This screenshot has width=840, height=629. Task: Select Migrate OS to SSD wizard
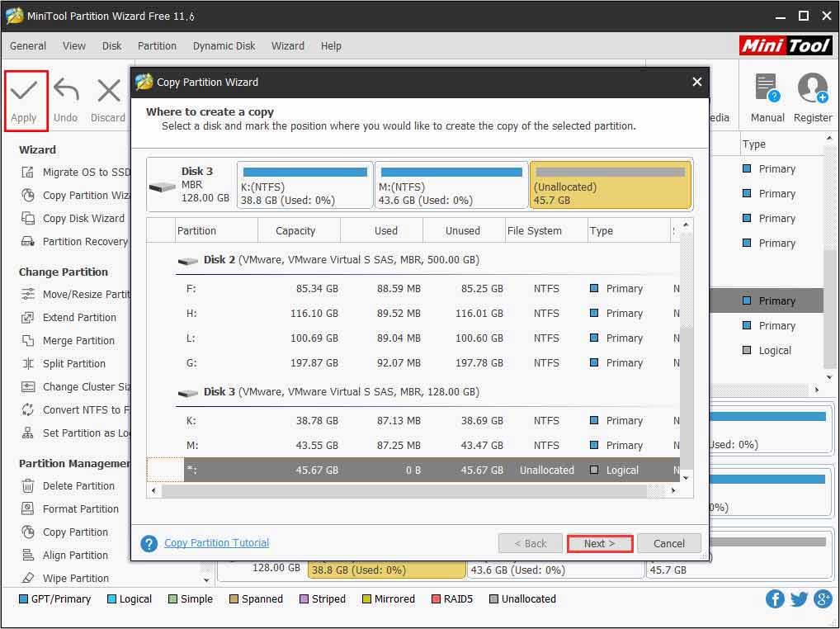click(x=76, y=172)
